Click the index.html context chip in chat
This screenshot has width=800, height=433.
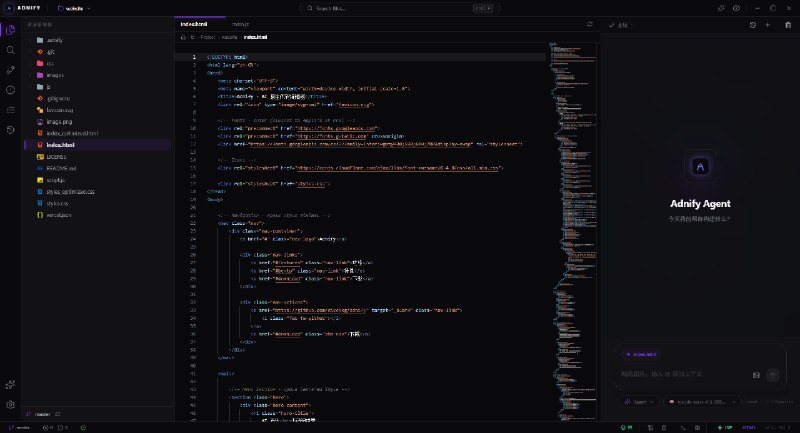pyautogui.click(x=641, y=354)
